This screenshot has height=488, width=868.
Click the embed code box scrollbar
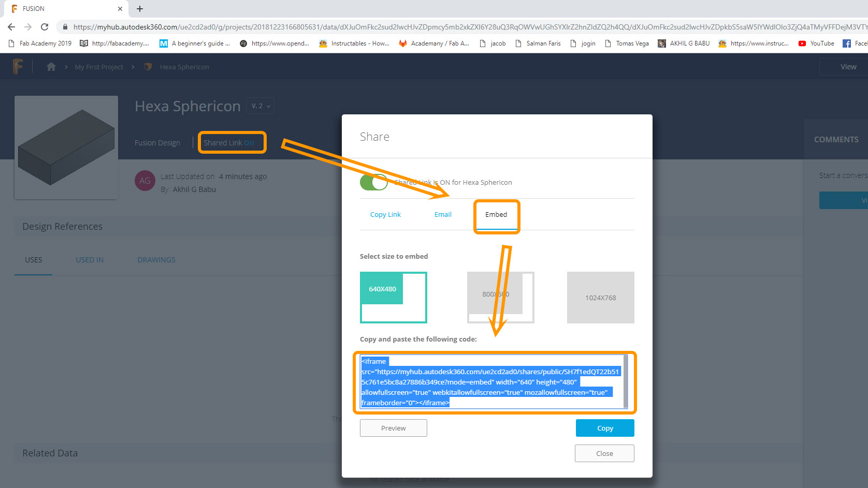(626, 382)
